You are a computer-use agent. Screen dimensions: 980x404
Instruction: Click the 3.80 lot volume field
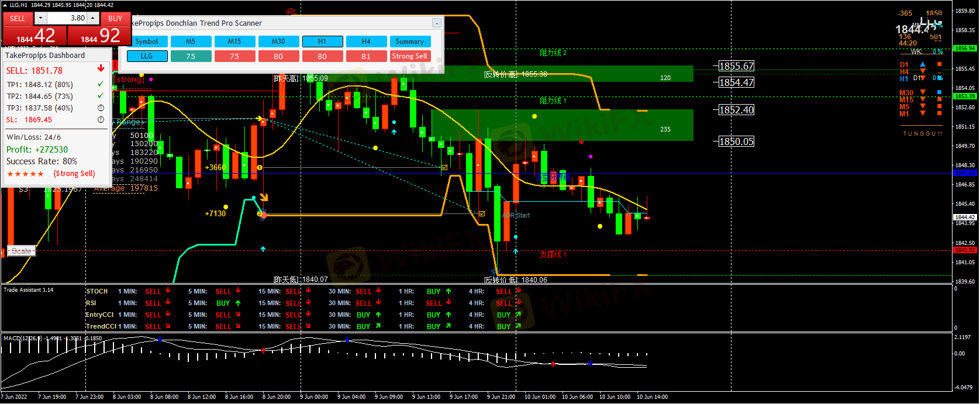point(67,19)
